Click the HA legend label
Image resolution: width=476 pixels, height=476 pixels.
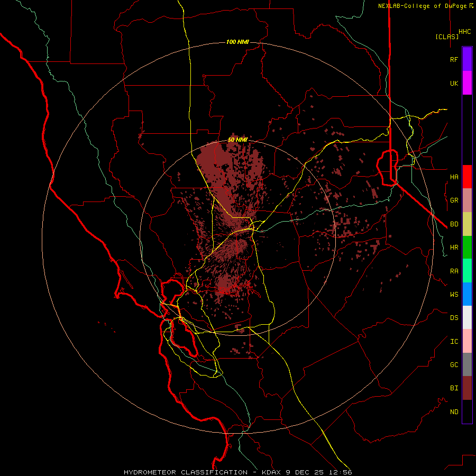[454, 177]
